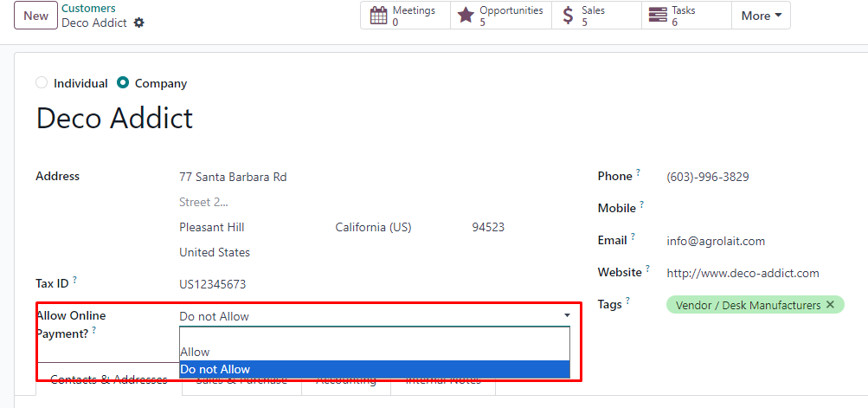Click the city field Pleasant Hill
This screenshot has height=408, width=868.
point(212,227)
